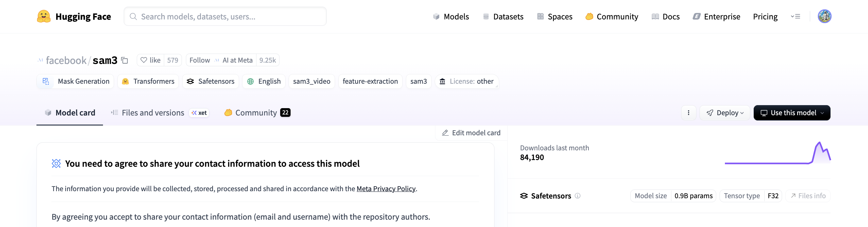
Task: Click the search magnifier icon
Action: 133,16
